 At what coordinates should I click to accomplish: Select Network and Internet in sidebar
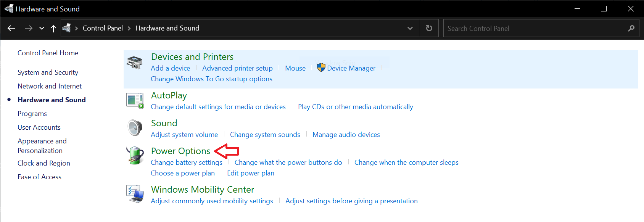[50, 86]
